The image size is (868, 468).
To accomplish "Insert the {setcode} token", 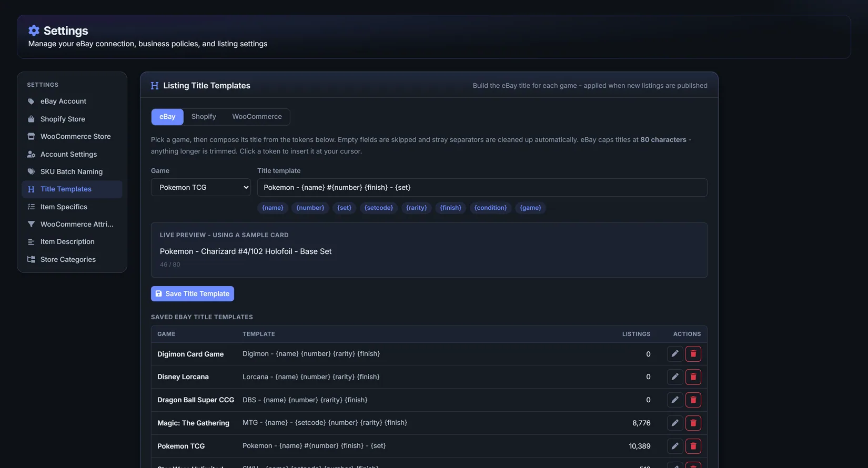I will tap(379, 208).
